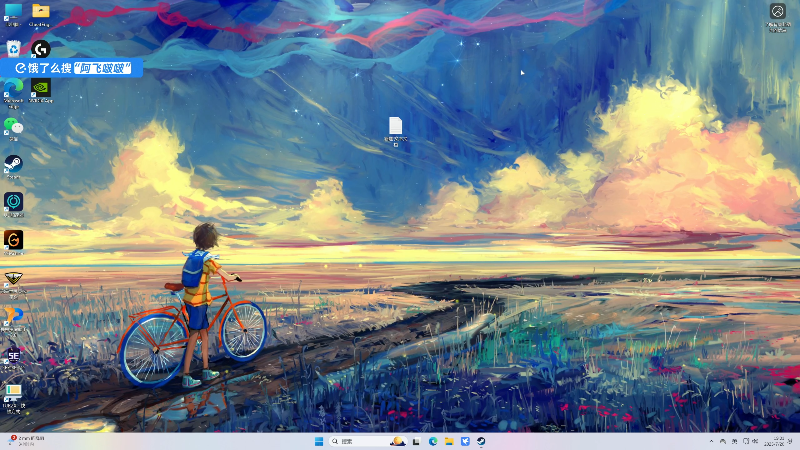
Task: Switch to Steam on the taskbar
Action: (481, 441)
